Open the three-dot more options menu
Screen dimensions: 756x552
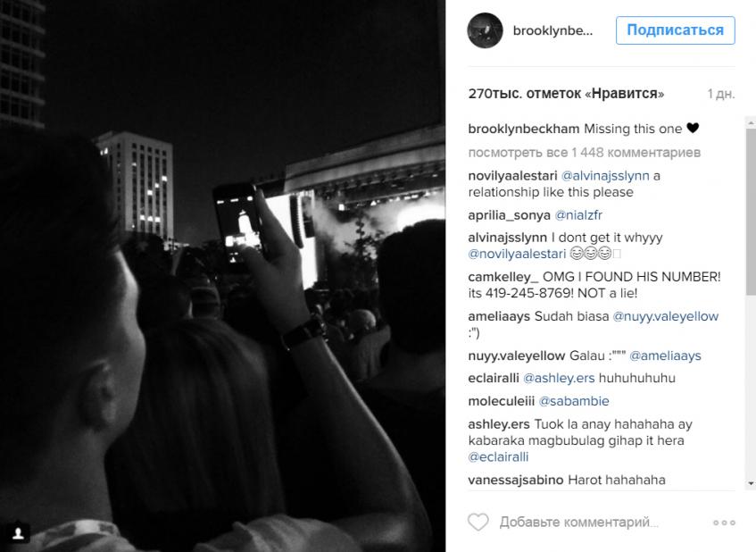coord(724,523)
